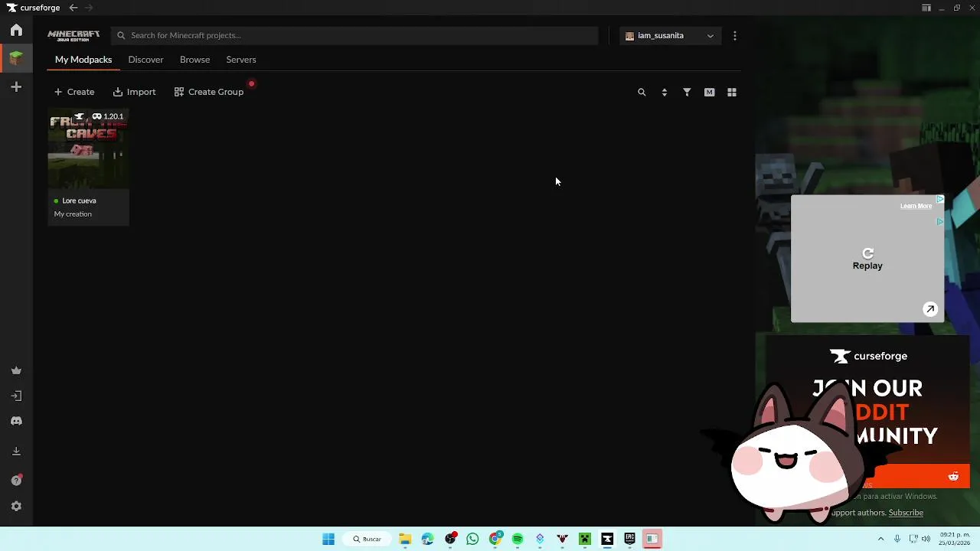Open Spotify from taskbar
Viewport: 980px width, 551px height.
click(518, 539)
